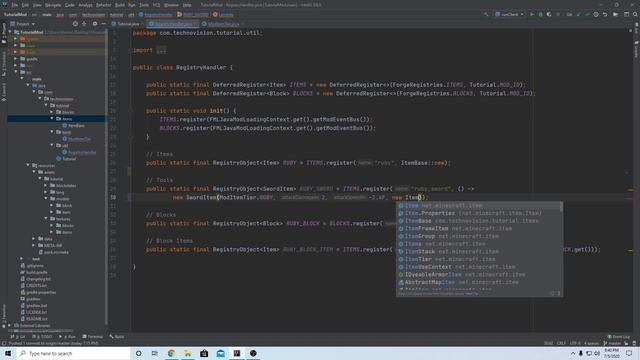Open the Run tool window tab
Screen dimensions: 640x360
pyautogui.click(x=67, y=337)
